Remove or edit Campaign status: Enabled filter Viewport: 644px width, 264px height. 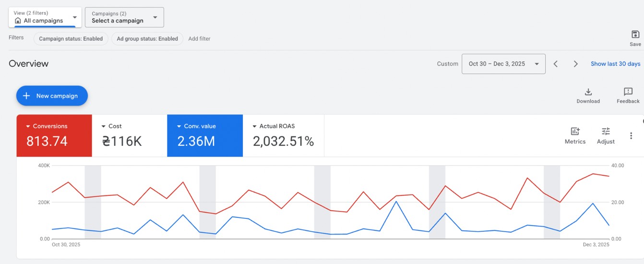pos(71,39)
